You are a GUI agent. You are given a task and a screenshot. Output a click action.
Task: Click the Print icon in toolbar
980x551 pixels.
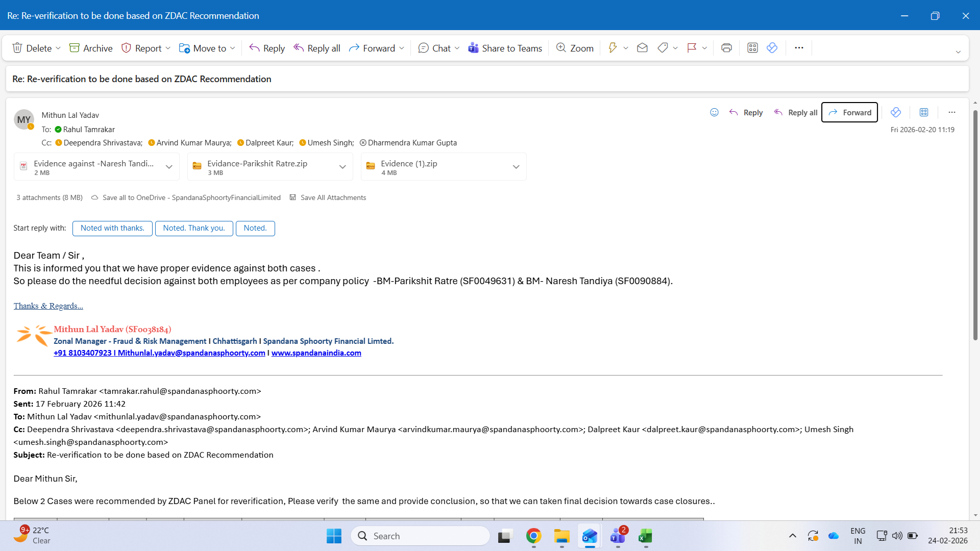726,48
